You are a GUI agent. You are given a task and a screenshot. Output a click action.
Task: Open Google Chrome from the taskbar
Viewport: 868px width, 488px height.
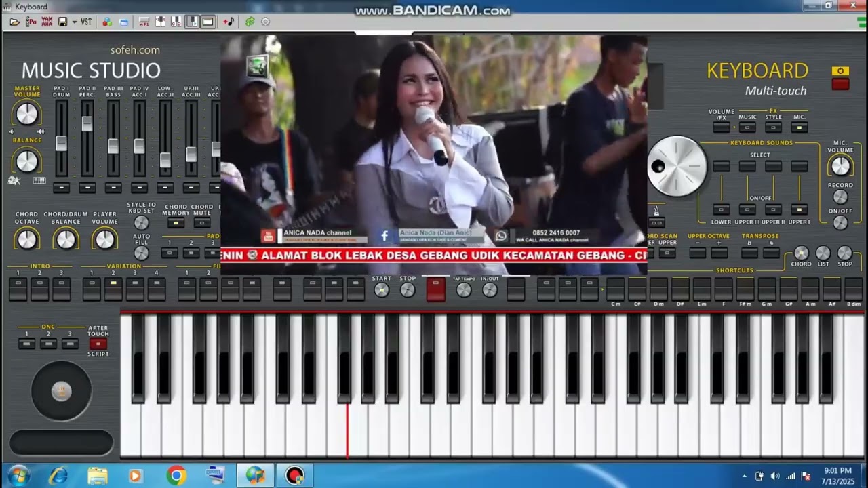pyautogui.click(x=176, y=476)
